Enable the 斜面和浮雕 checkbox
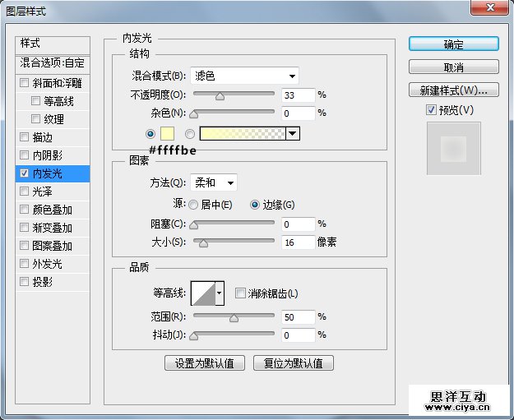Screen dimensions: 514x420 coord(24,82)
